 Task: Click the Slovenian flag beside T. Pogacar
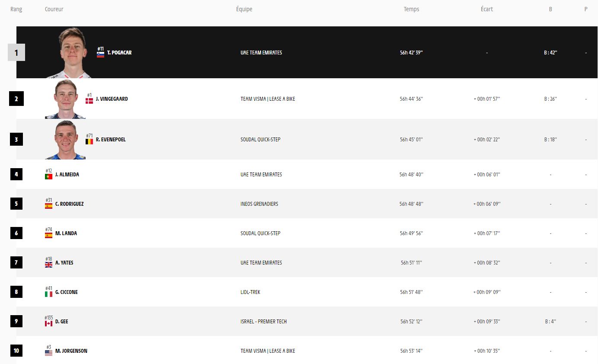tap(100, 55)
